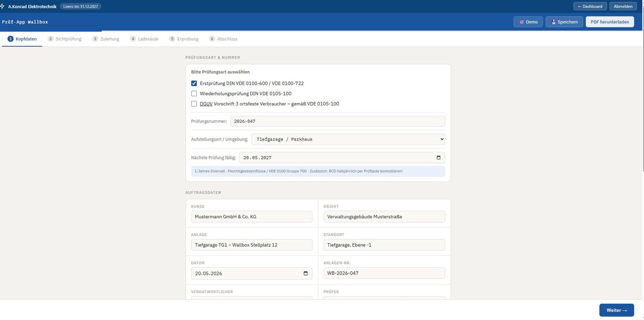Screen dimensions: 644x320
Task: Click Bitte Prüfungsart auswählen label
Action: [x=220, y=72]
